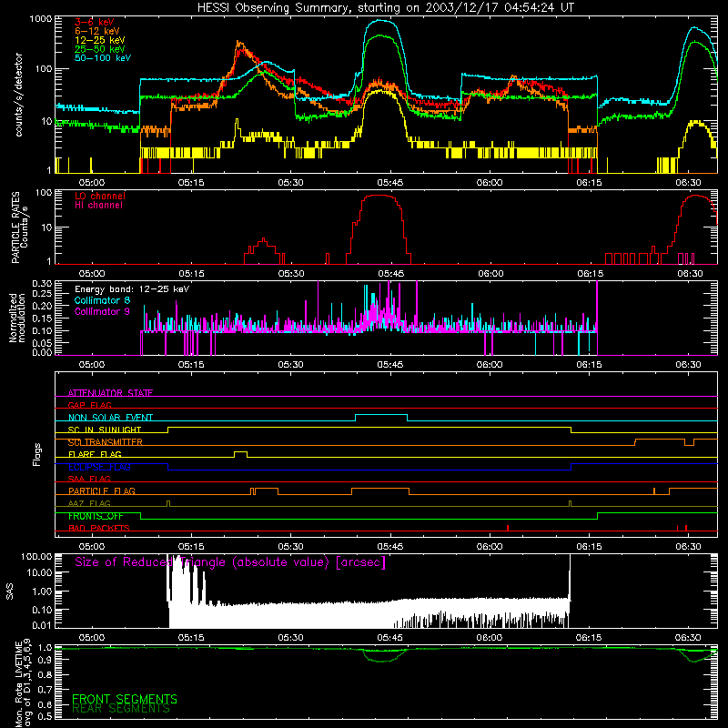The image size is (728, 728).
Task: Click the 05:15 tick under SAS plot
Action: pyautogui.click(x=191, y=638)
